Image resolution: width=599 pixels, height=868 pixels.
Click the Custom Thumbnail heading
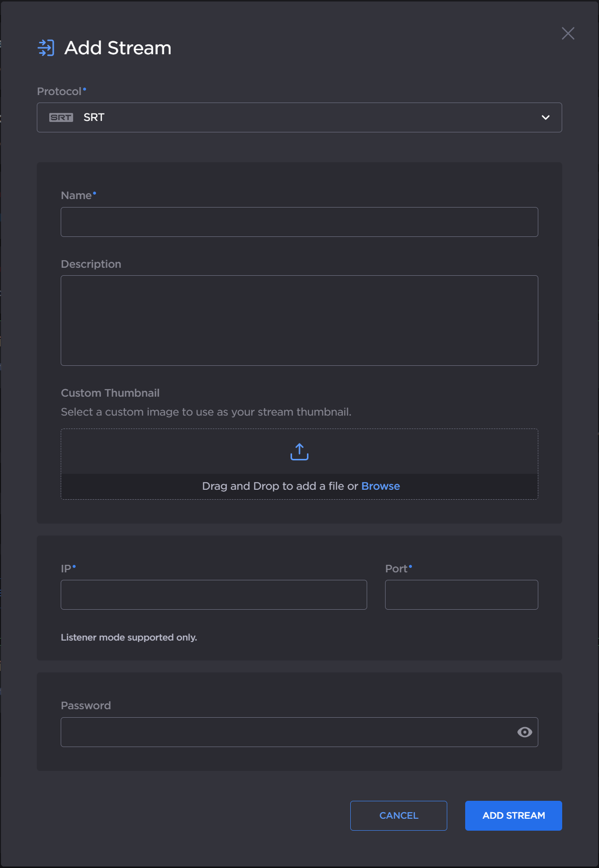110,393
